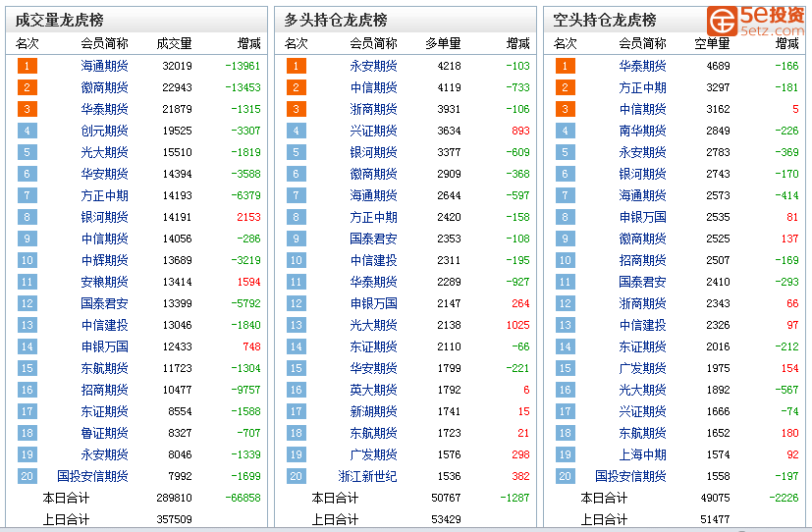Click volume total 289810
812x532 pixels.
174,498
